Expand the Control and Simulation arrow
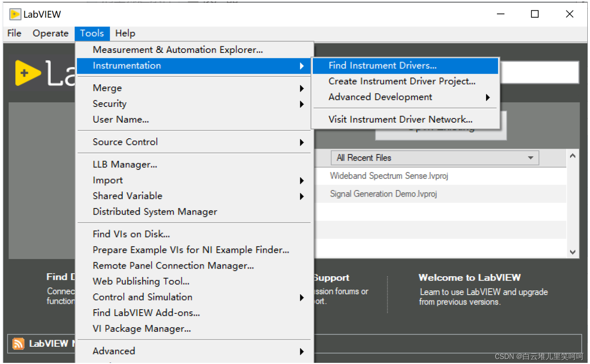 302,298
